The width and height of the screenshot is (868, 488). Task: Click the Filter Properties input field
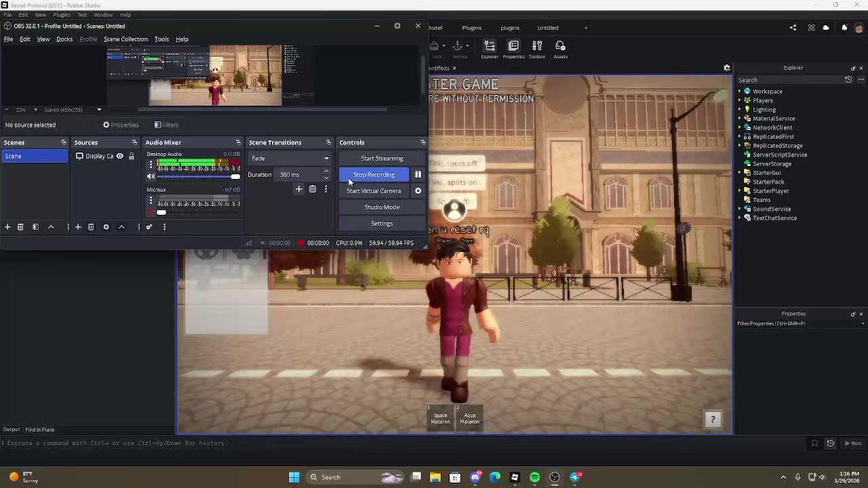[800, 323]
